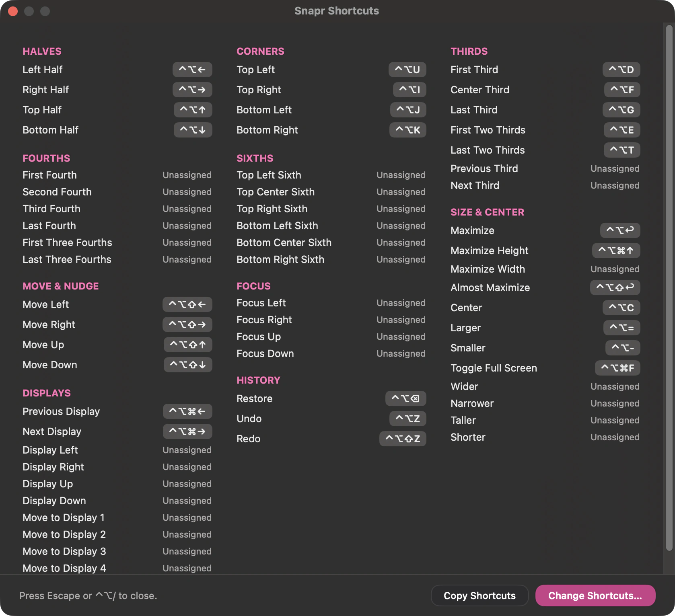Screen dimensions: 675x616
Task: Click the Press Escape to close hint
Action: click(x=88, y=595)
